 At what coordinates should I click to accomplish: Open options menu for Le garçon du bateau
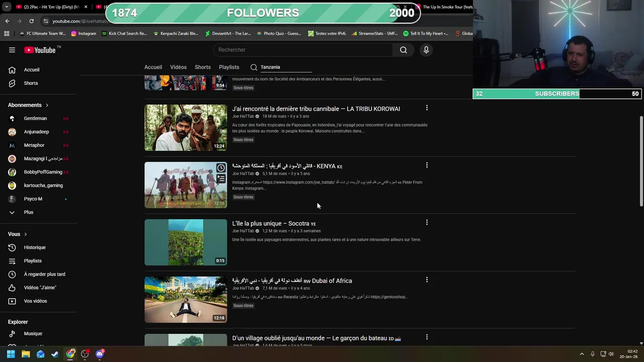click(427, 337)
